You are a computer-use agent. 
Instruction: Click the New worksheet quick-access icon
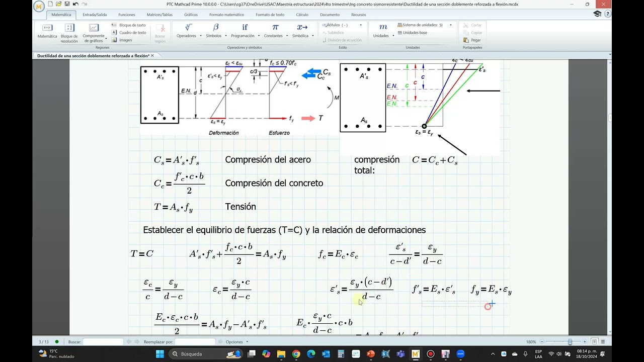50,4
